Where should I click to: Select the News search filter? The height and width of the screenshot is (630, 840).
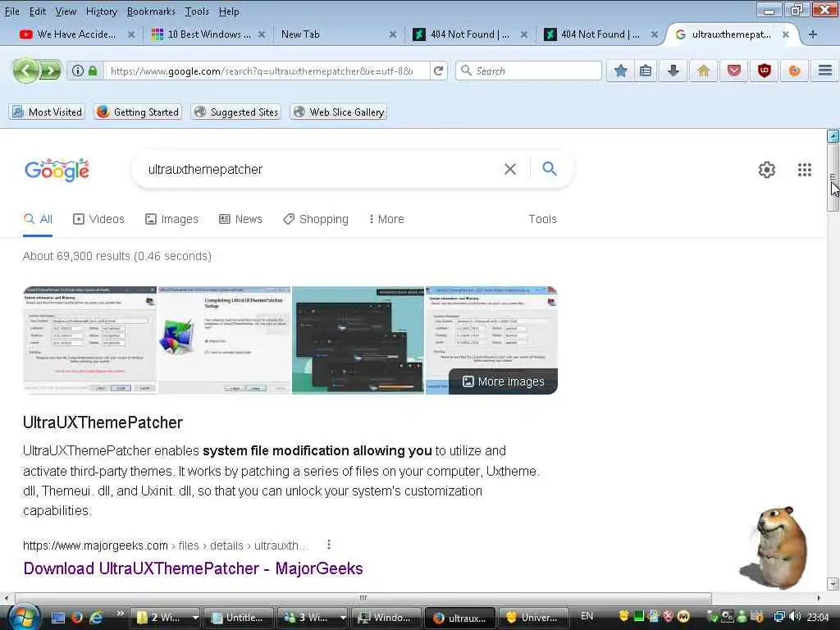pos(240,219)
